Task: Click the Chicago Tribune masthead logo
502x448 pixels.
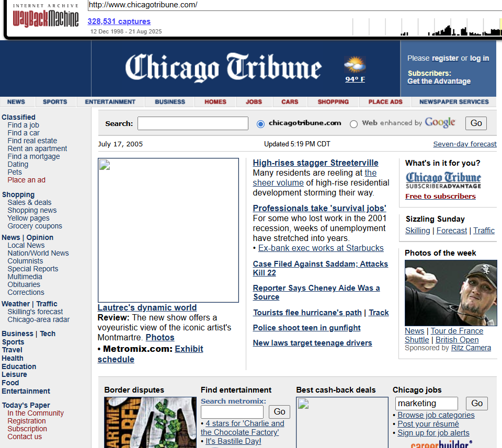Action: (x=223, y=67)
